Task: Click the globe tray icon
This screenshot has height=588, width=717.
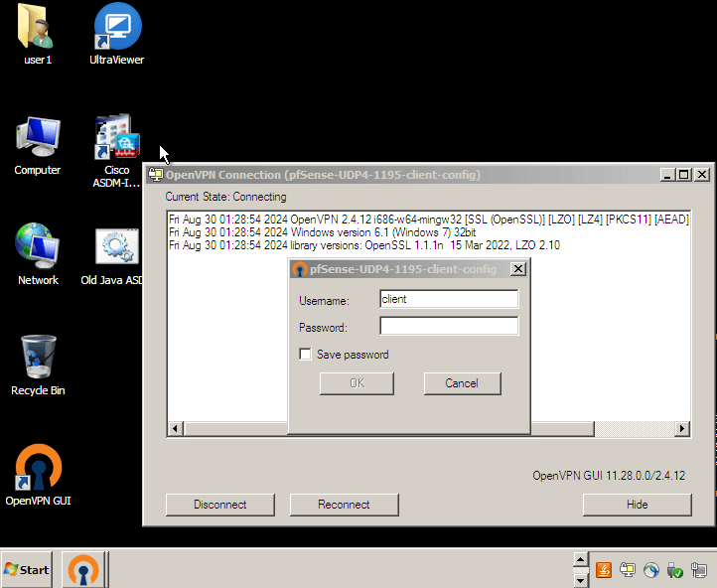Action: 651,570
